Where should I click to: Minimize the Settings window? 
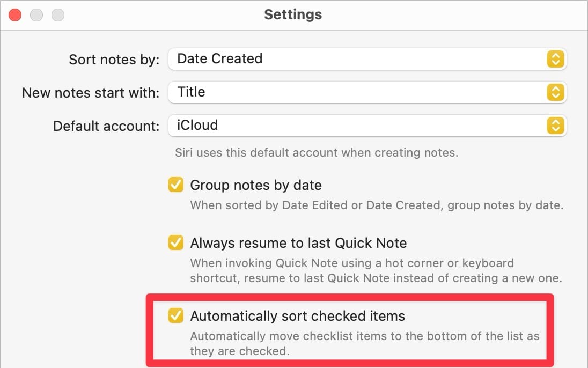point(36,15)
